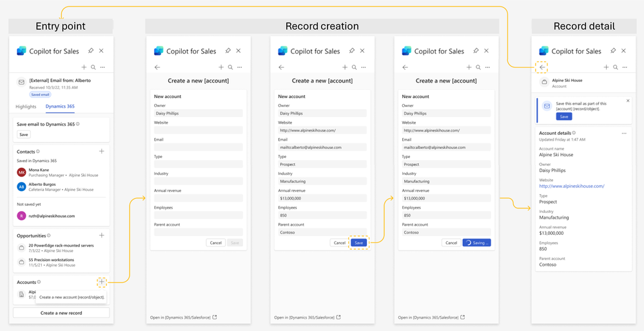Open search above the empty New account form

click(230, 67)
